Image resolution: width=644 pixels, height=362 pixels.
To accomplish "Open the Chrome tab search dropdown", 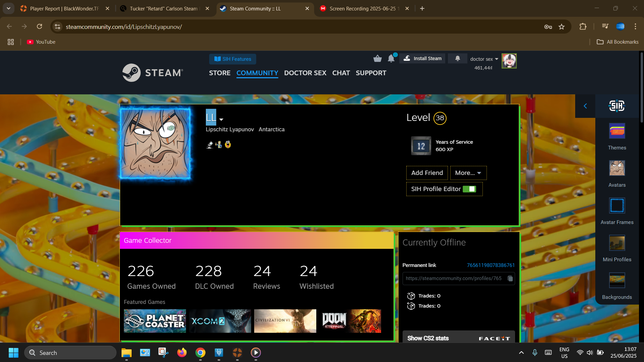I will 8,8.
